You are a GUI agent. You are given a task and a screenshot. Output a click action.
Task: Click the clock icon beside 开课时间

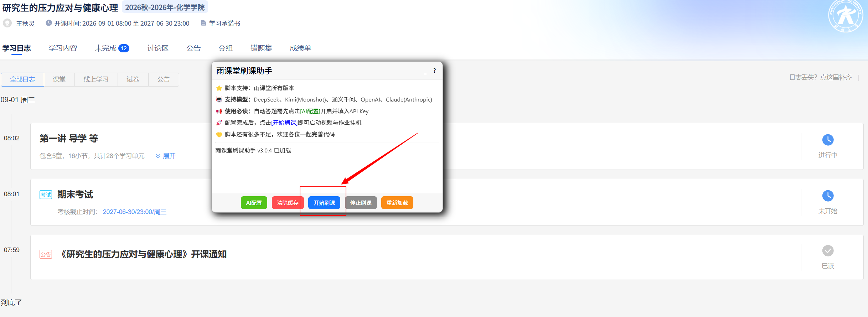click(49, 23)
